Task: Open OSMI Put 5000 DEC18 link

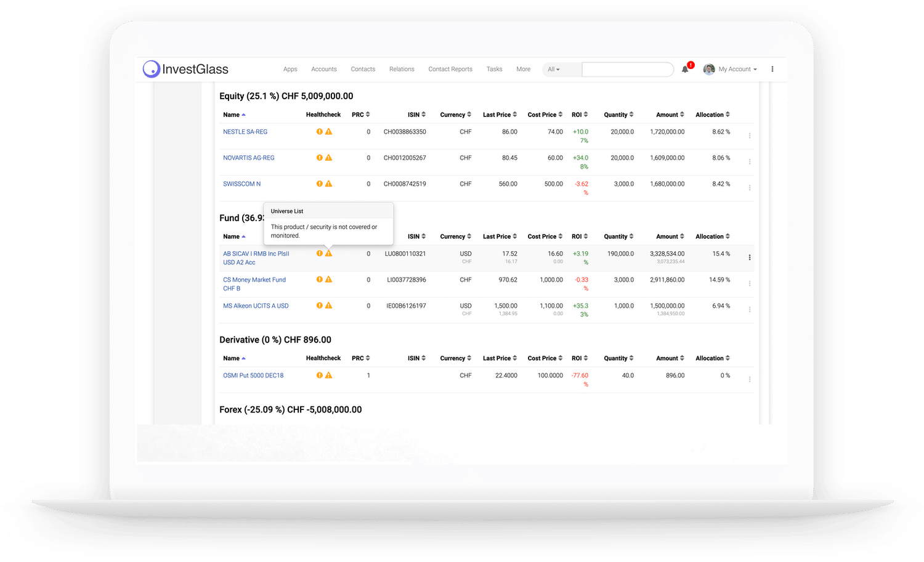Action: point(253,375)
